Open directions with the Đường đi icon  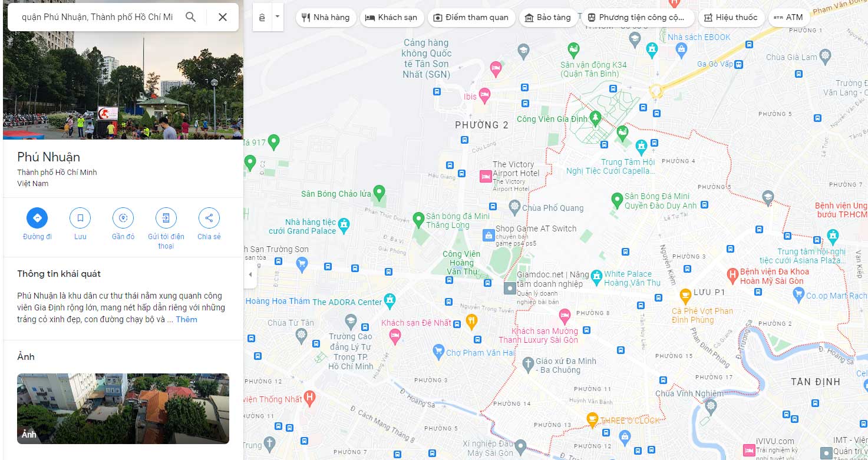click(37, 218)
